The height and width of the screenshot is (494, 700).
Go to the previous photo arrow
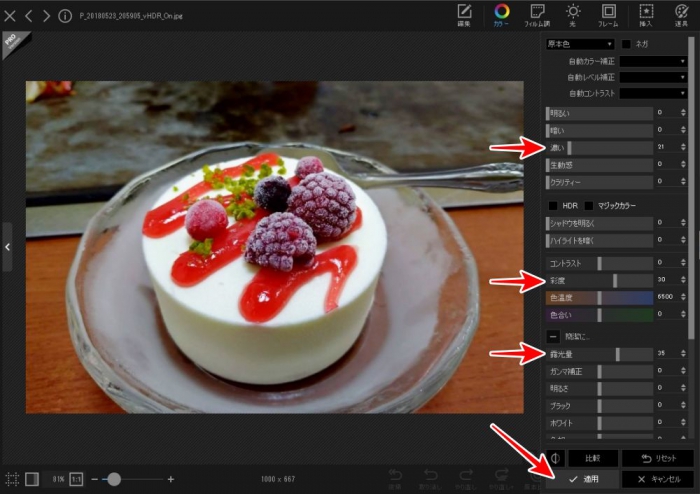click(x=29, y=16)
